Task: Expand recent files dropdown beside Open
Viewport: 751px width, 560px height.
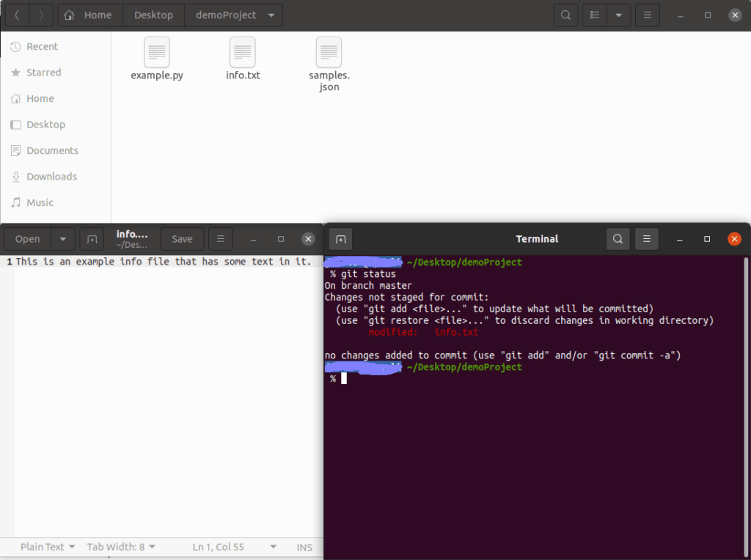Action: [63, 239]
